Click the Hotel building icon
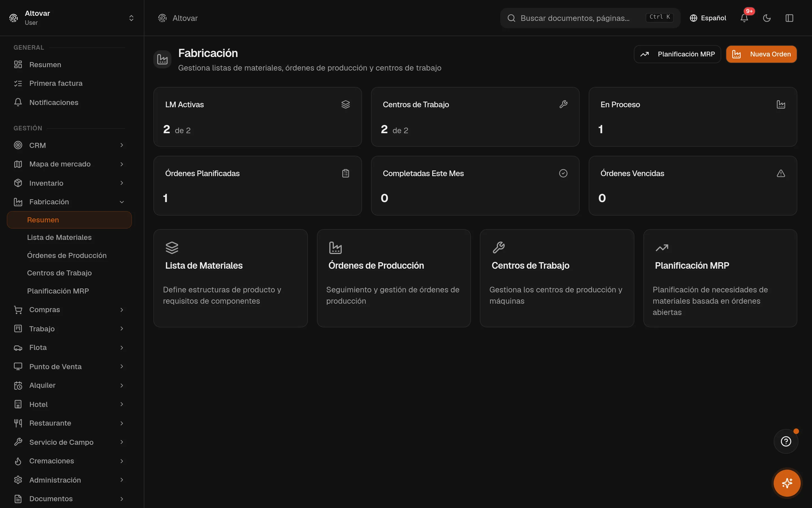 [x=18, y=404]
